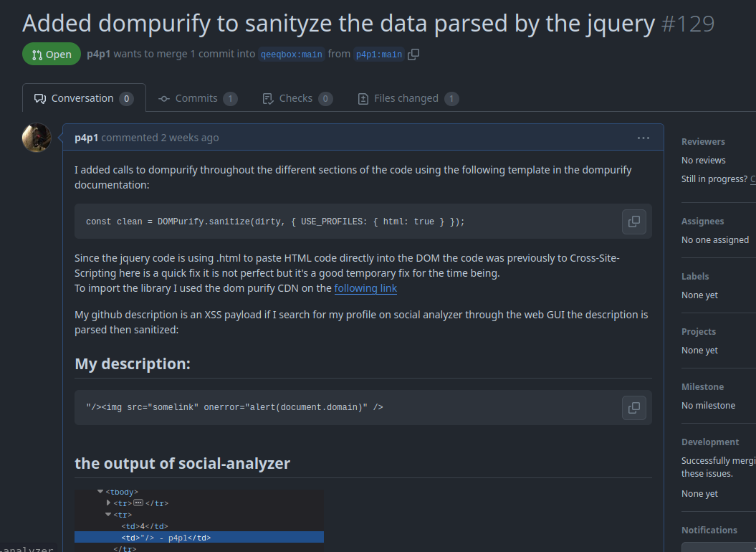Click the p4p1 comment author name
This screenshot has width=756, height=552.
(87, 138)
